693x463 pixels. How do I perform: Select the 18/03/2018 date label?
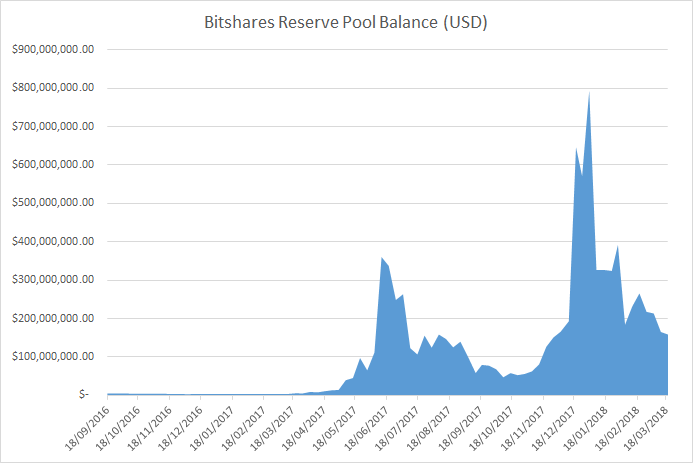point(645,427)
